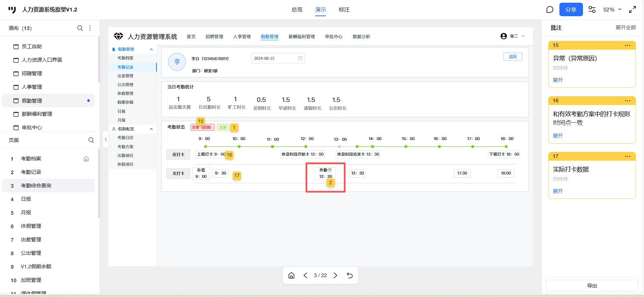Select 考勤方案 in the prototype sidebar
Image resolution: width=644 pixels, height=297 pixels.
pos(125,147)
